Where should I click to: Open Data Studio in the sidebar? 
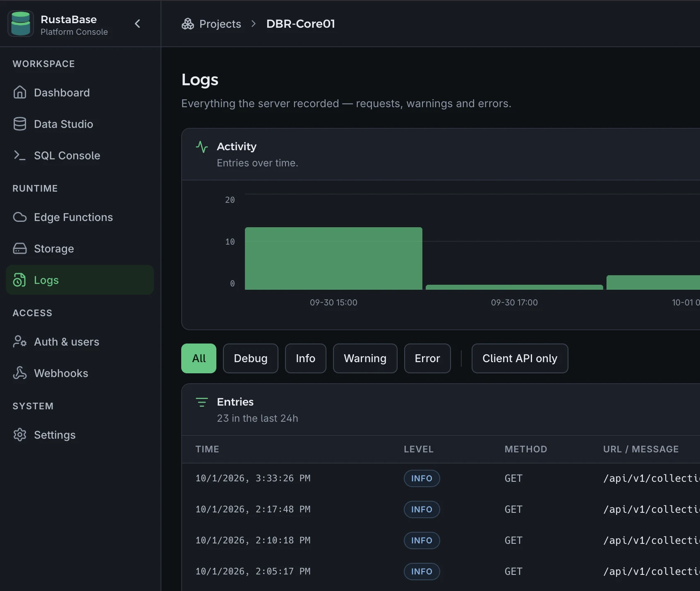80,124
